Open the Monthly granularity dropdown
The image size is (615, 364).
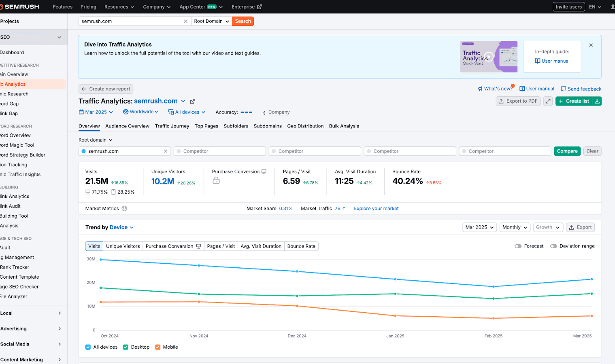[x=515, y=227]
